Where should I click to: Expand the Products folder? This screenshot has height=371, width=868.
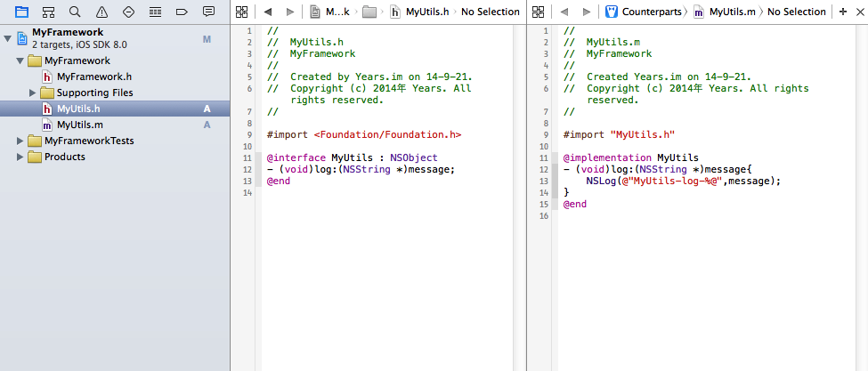[x=20, y=157]
